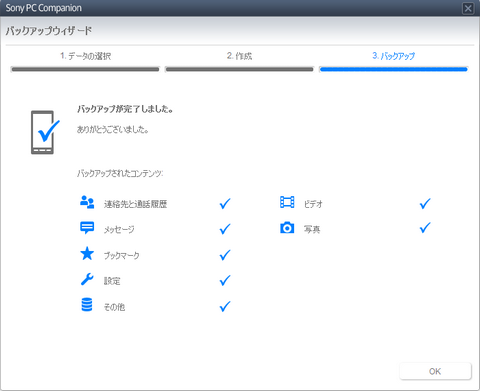480x391 pixels.
Task: Click the checkmark next to その他
Action: point(225,306)
